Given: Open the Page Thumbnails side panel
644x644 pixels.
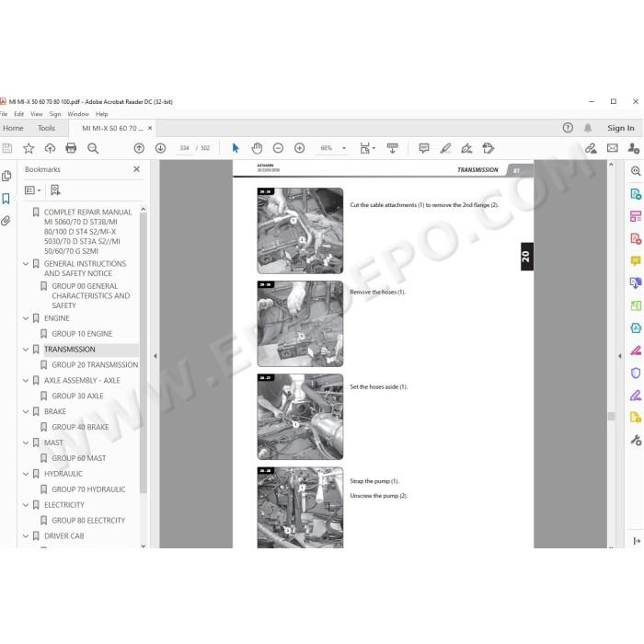Looking at the screenshot, I should coord(6,177).
